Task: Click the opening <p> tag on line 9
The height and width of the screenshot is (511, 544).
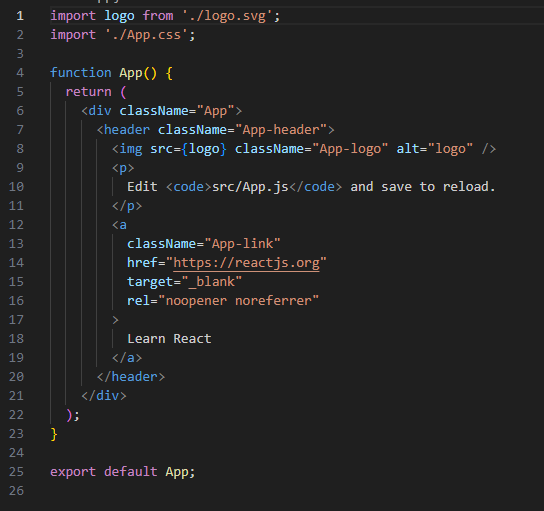Action: [x=123, y=168]
